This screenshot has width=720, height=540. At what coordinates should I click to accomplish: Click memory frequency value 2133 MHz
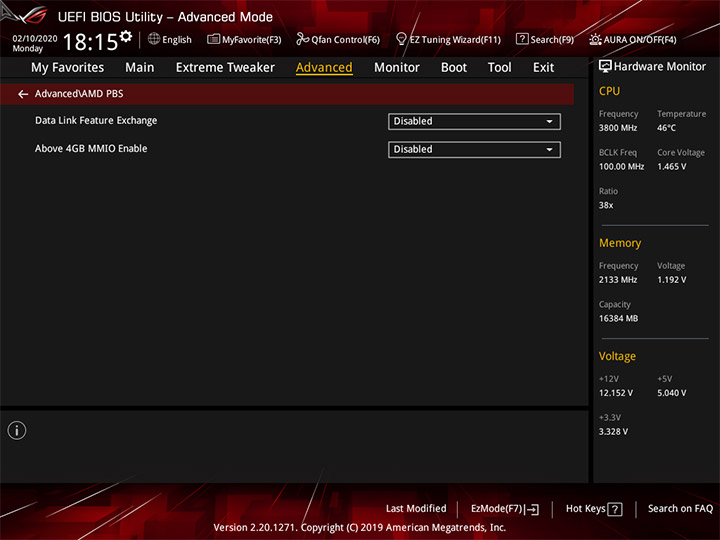click(618, 280)
